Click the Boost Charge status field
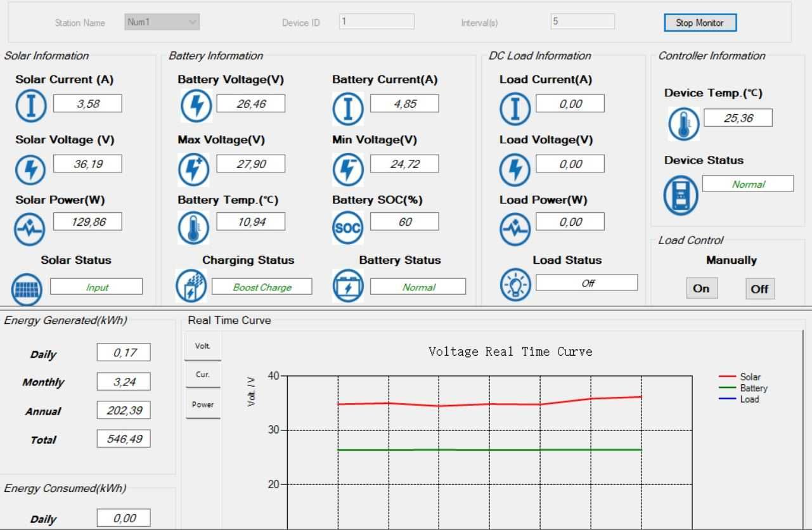Viewport: 812px width, 530px height. [x=262, y=287]
